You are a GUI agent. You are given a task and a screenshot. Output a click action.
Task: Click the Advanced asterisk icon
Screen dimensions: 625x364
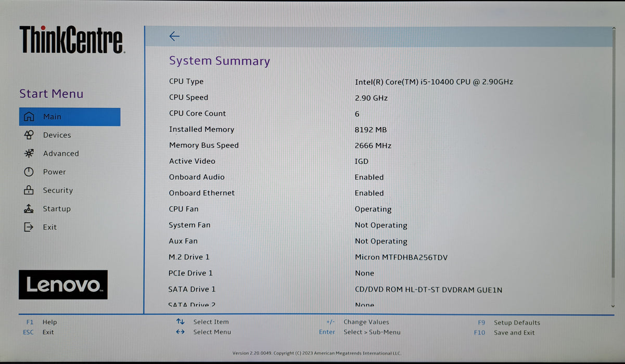29,153
